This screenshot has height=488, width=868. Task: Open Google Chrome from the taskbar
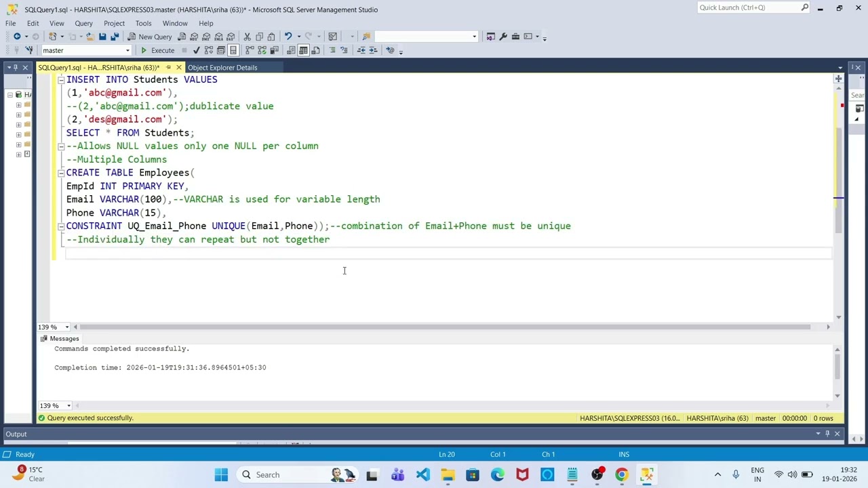(x=622, y=474)
